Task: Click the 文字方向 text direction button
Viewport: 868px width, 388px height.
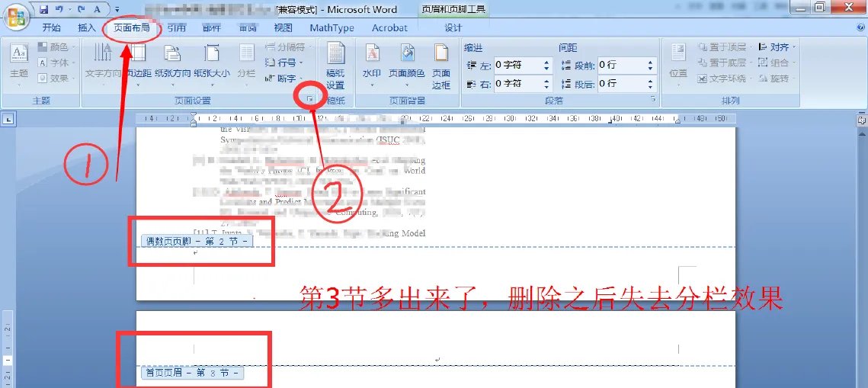Action: (x=103, y=64)
